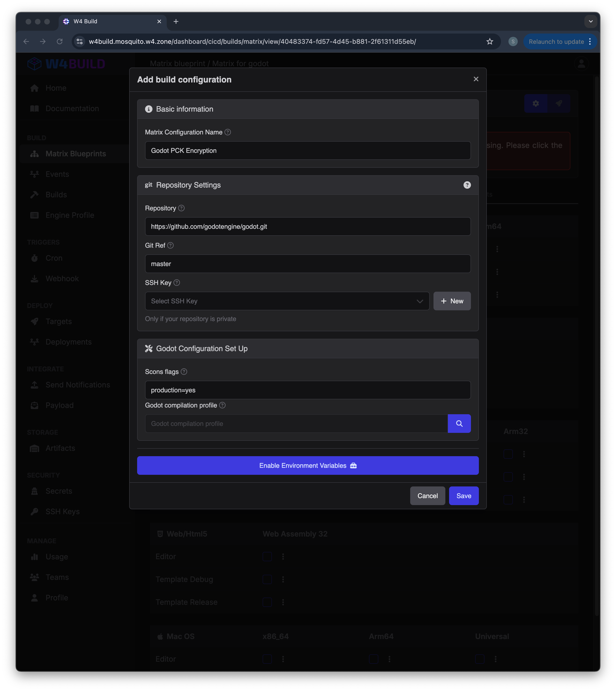Open options menu for Mac OS Editor x86_64
The image size is (616, 691).
283,659
